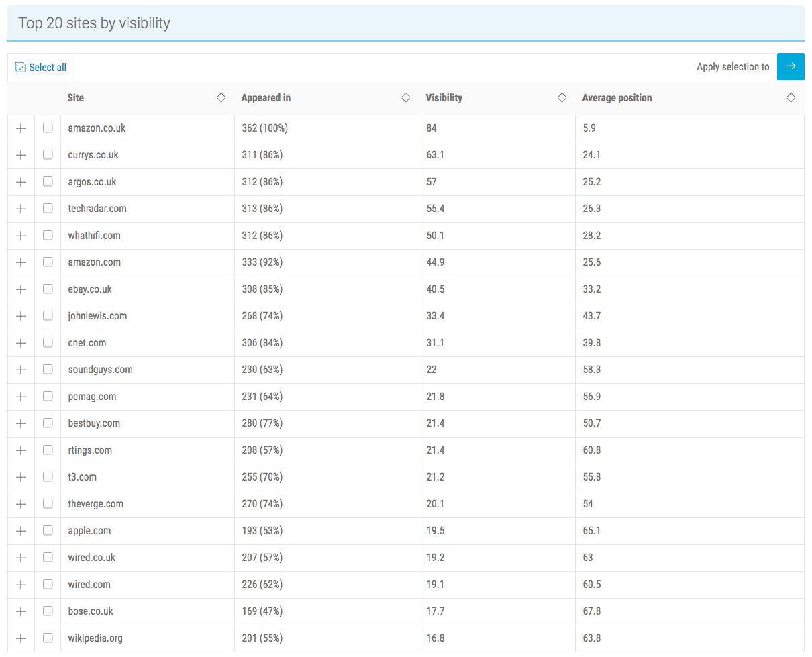This screenshot has height=657, width=812.
Task: Sort table by Appeared in column
Action: click(x=405, y=98)
